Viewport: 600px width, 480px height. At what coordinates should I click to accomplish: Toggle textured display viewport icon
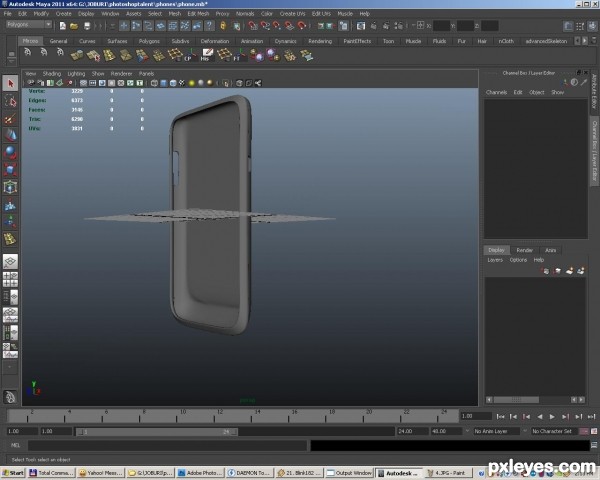click(182, 83)
